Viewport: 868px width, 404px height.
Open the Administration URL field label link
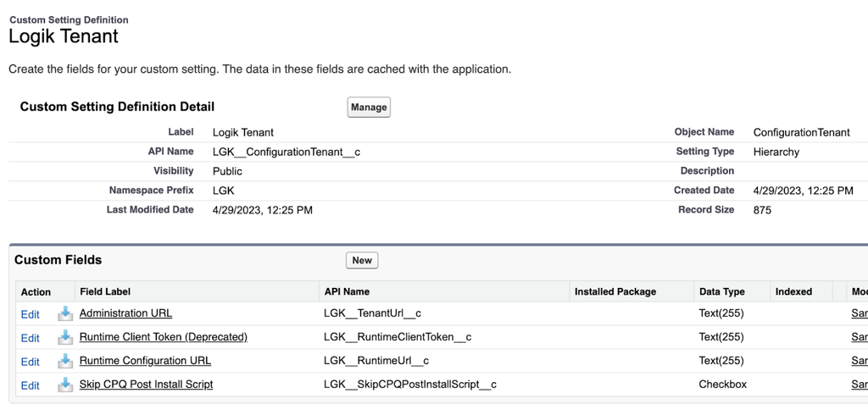coord(125,313)
